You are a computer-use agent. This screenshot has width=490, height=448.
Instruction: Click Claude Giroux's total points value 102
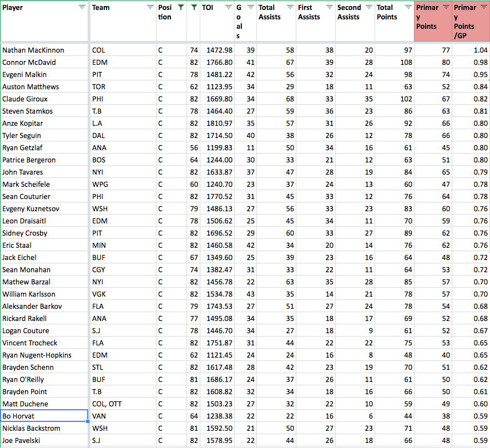pyautogui.click(x=394, y=99)
